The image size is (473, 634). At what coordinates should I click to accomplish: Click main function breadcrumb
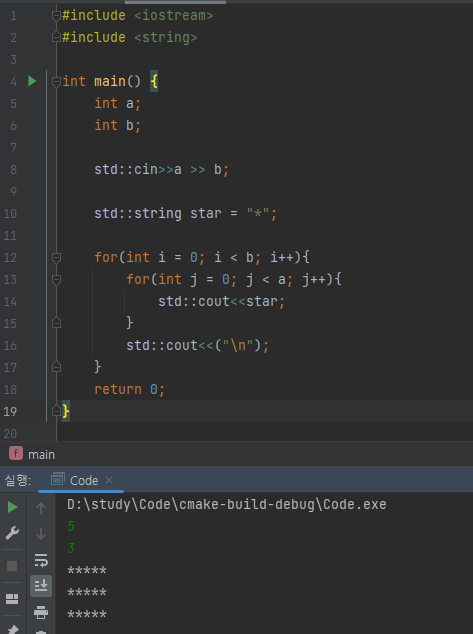pos(41,455)
